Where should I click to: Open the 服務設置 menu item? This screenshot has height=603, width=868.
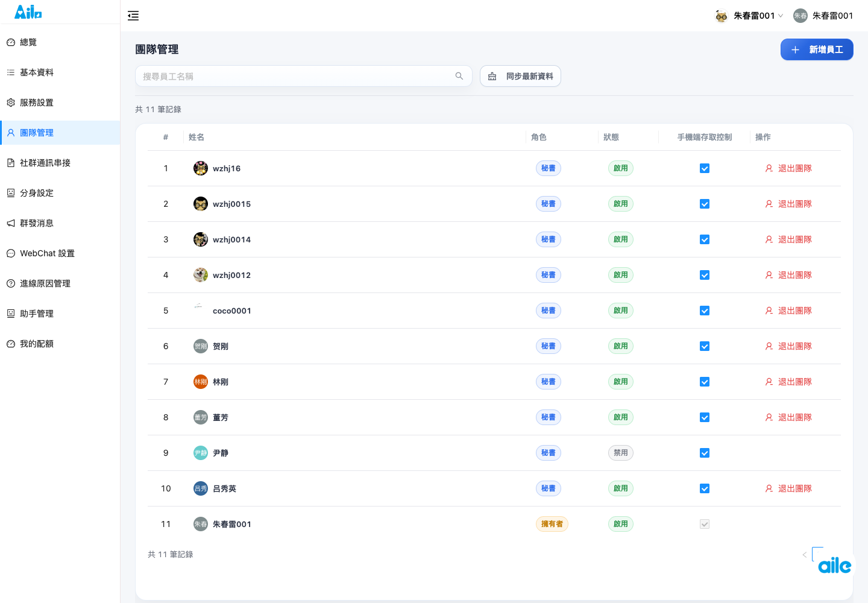(60, 103)
